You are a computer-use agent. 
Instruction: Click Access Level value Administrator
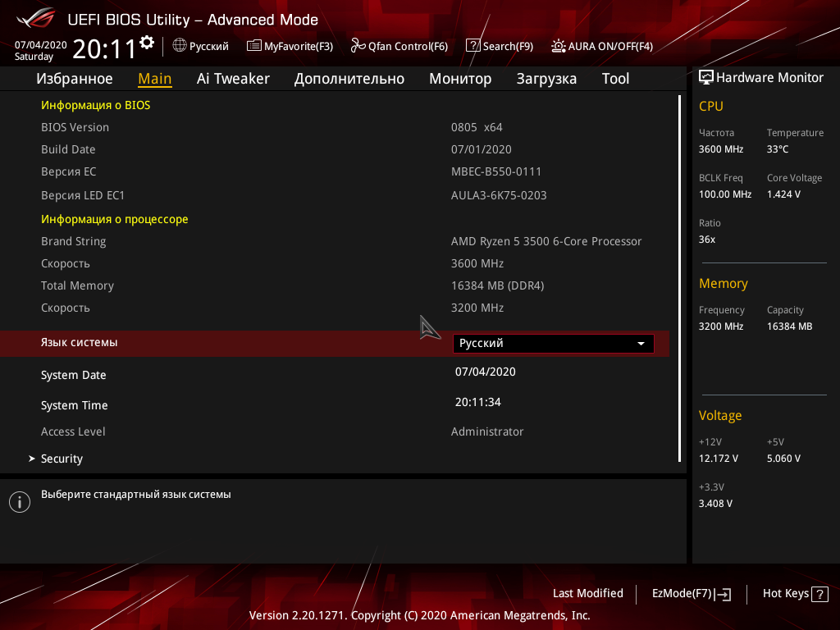point(487,431)
